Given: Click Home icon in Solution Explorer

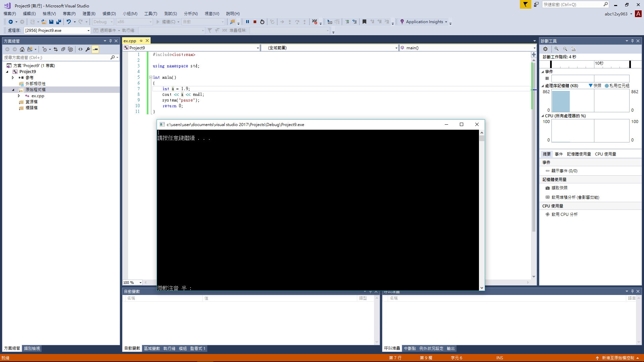Looking at the screenshot, I should coord(22,49).
